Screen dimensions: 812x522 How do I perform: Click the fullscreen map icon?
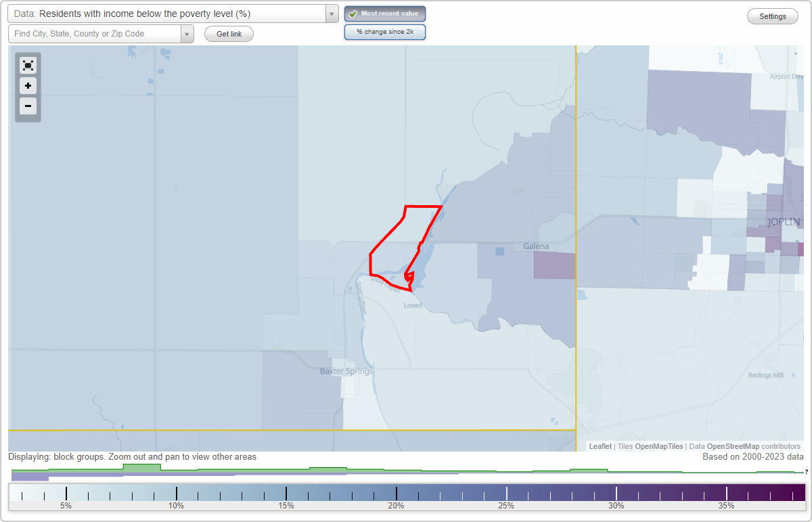(x=28, y=65)
